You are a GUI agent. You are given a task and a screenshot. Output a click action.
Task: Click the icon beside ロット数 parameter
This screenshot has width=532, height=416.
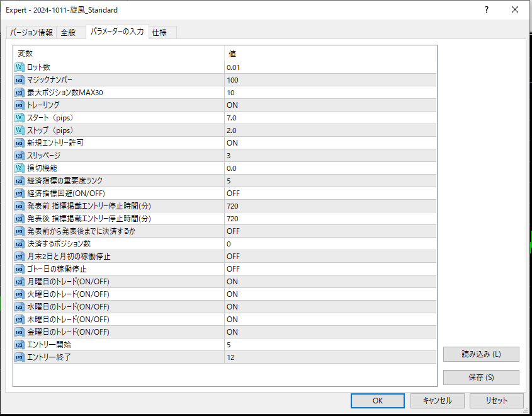[x=19, y=67]
